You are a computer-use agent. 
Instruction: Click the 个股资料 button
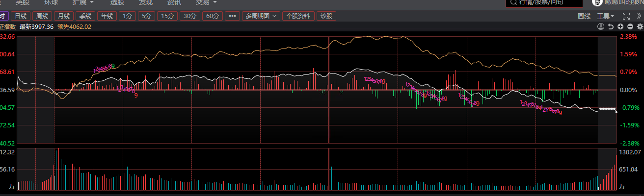pyautogui.click(x=298, y=16)
